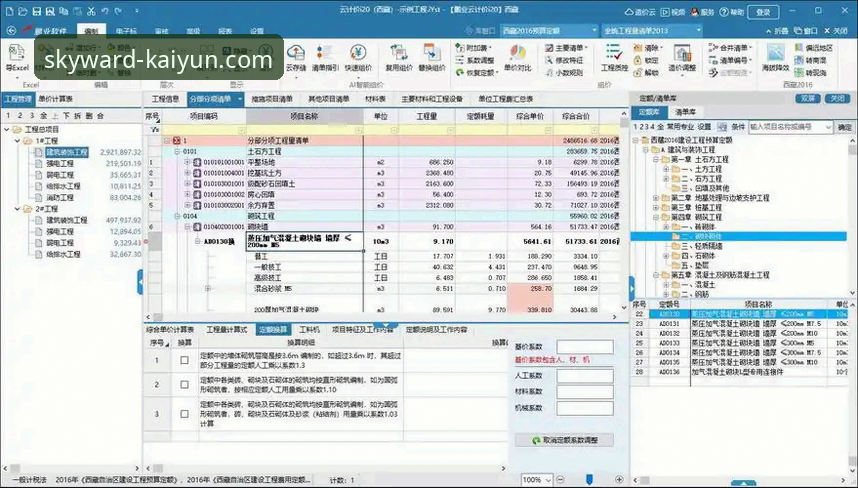Click the 系数调整 coefficient adjust item
Image resolution: width=858 pixels, height=488 pixels.
[x=474, y=60]
